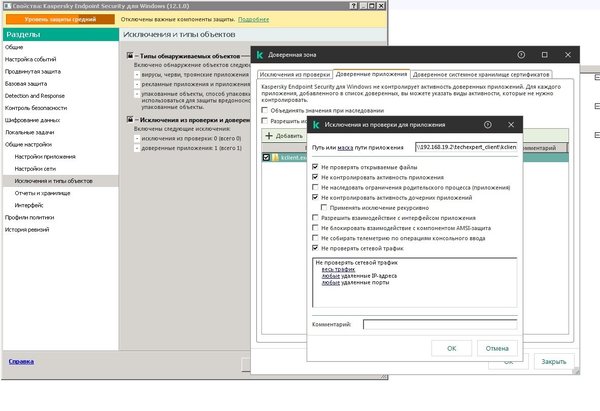This screenshot has width=600, height=411.
Task: Enable Не наследовать ограничения родительского процесса
Action: [315, 187]
